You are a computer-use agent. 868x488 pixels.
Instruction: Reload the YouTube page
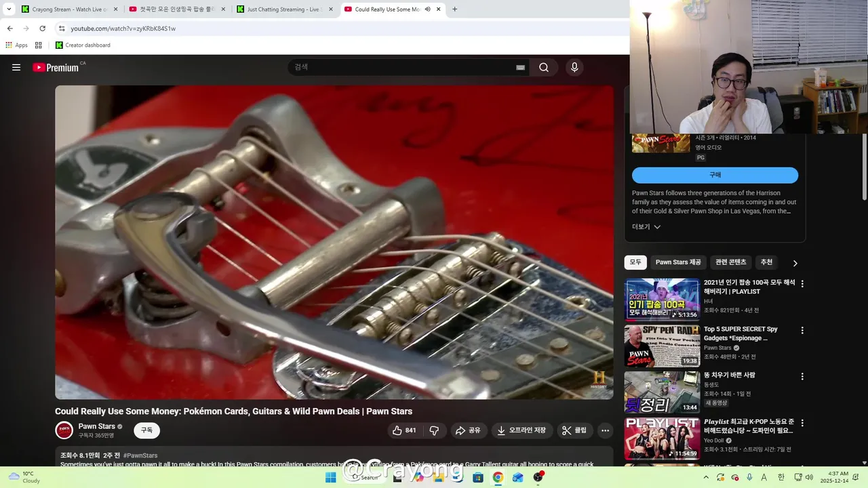[42, 28]
